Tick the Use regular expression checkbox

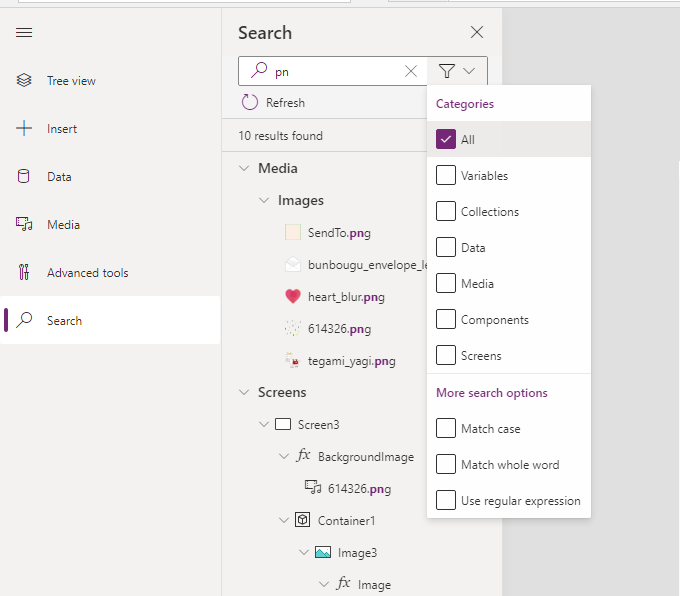point(446,501)
